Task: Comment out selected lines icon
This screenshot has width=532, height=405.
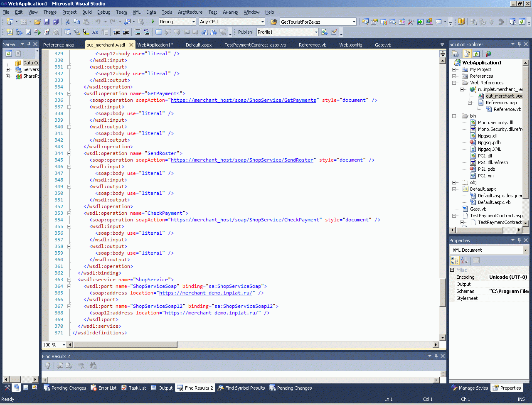Action: point(138,32)
